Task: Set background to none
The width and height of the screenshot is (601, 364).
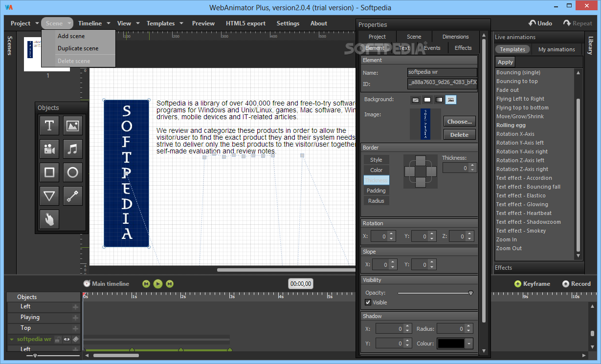Action: pyautogui.click(x=416, y=100)
